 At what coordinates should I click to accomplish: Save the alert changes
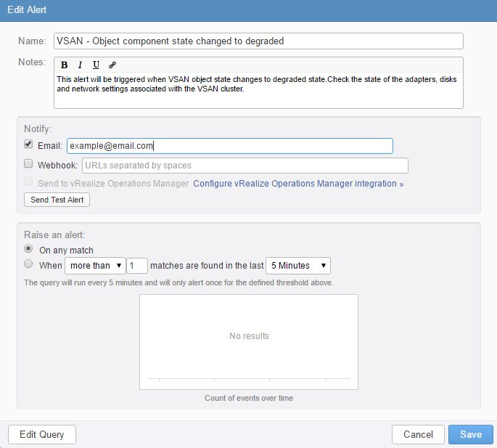[471, 434]
